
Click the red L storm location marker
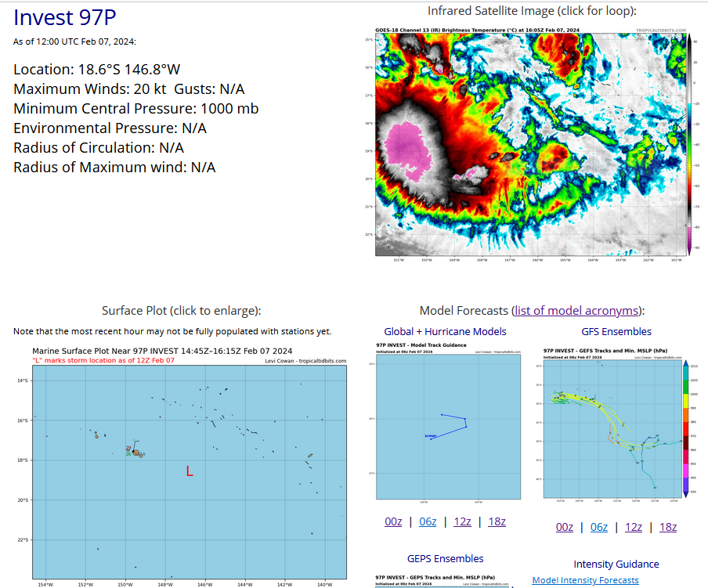tap(190, 471)
